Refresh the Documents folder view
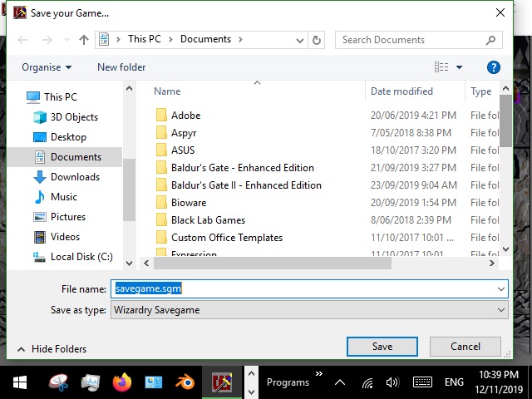This screenshot has width=532, height=399. [316, 40]
